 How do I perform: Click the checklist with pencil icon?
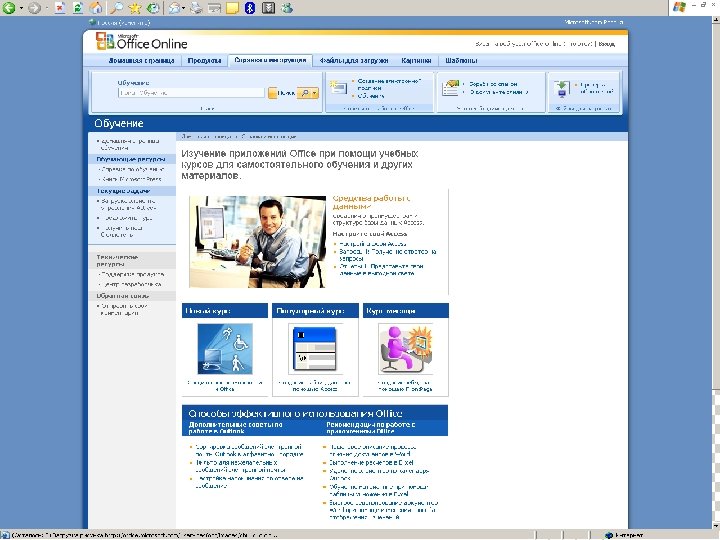[x=450, y=88]
